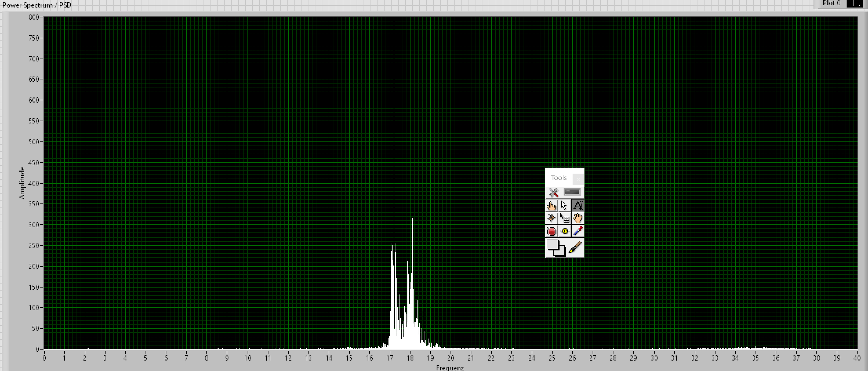868x371 pixels.
Task: Toggle the automatic tool selection LED indicator
Action: coord(572,192)
